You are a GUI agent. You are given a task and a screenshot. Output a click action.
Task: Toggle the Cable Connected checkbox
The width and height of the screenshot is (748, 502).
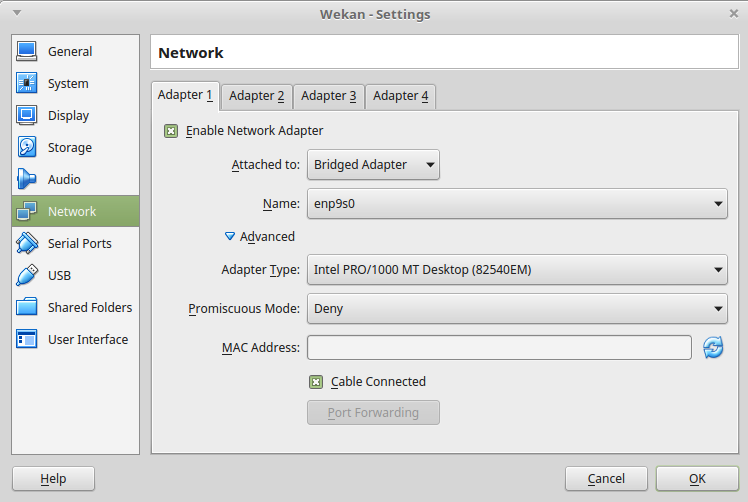(316, 382)
